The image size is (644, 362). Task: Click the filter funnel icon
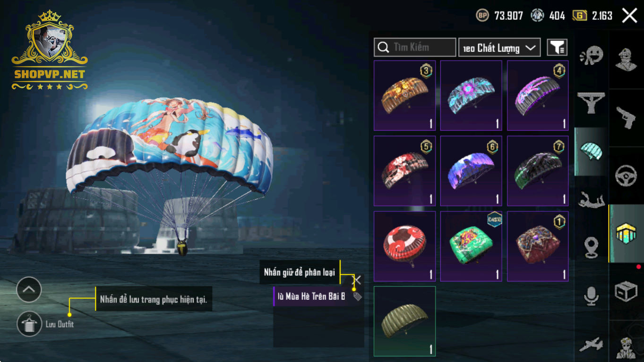557,47
